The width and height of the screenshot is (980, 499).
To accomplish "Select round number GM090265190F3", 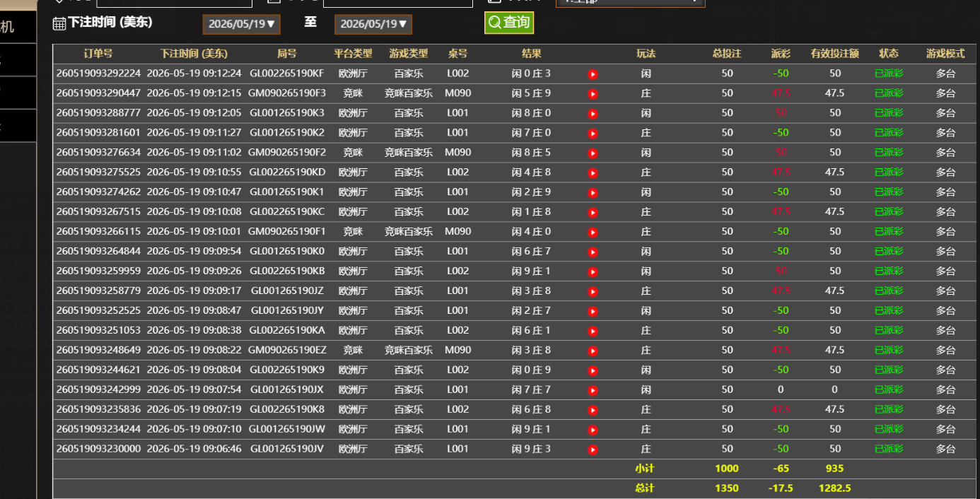I will (286, 93).
